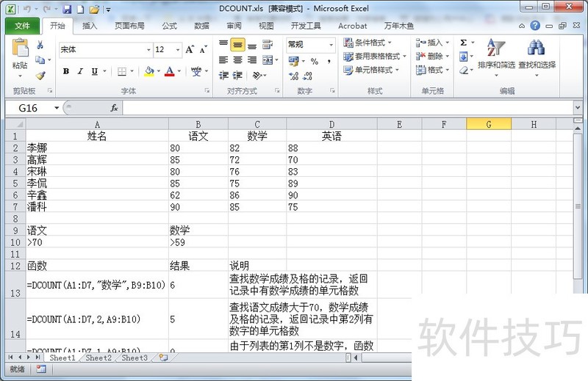588x381 pixels.
Task: Click AutoSum sigma icon
Action: (464, 43)
